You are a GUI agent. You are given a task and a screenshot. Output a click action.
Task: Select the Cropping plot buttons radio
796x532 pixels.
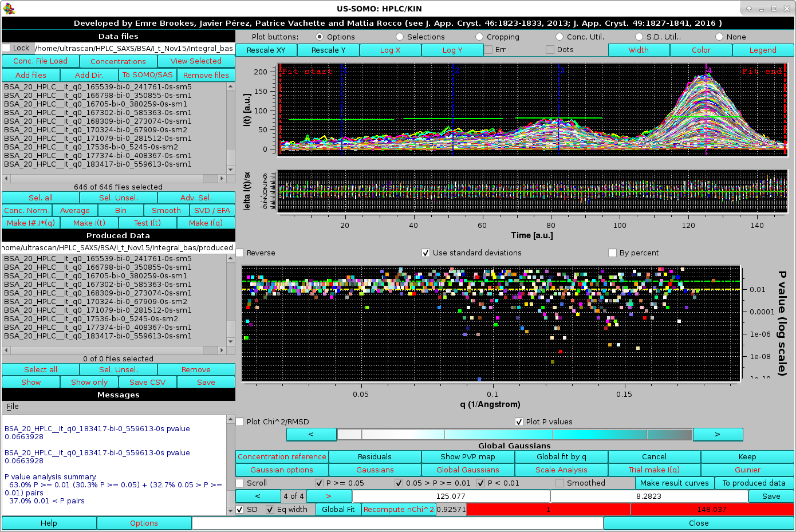[x=479, y=36]
